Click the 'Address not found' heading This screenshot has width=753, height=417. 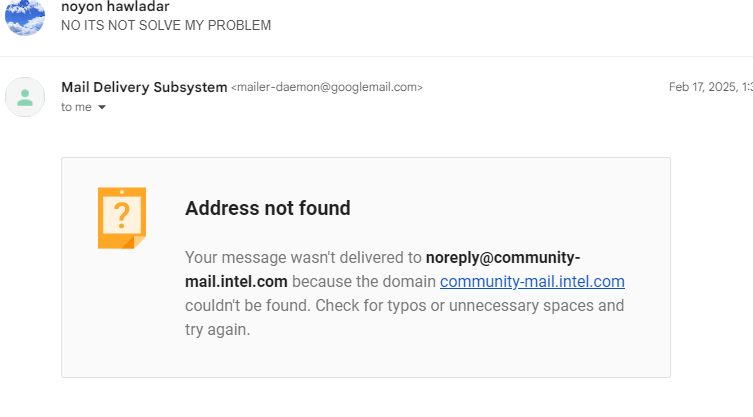pos(268,208)
